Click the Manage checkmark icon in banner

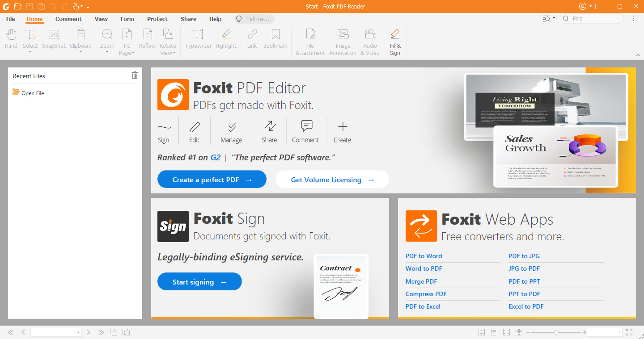(x=232, y=127)
